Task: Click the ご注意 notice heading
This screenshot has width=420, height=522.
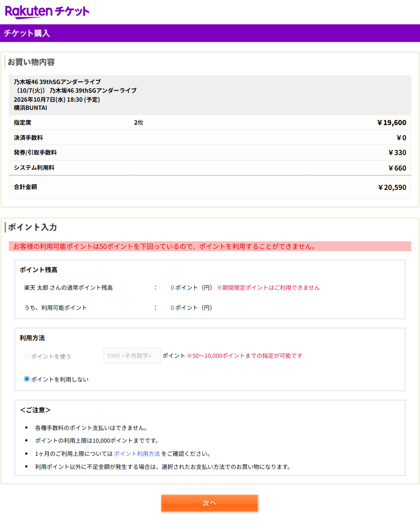Action: coord(36,410)
